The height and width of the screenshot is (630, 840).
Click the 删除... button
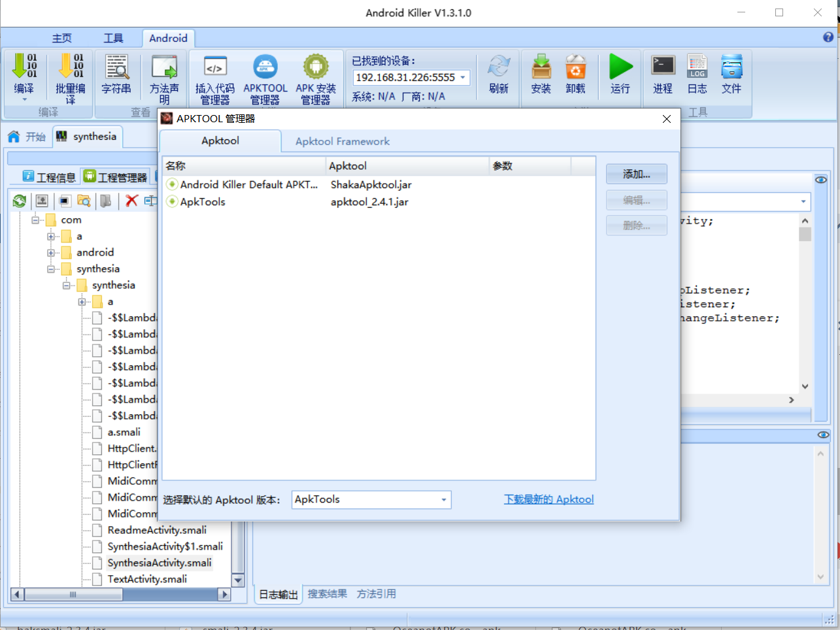pyautogui.click(x=637, y=226)
